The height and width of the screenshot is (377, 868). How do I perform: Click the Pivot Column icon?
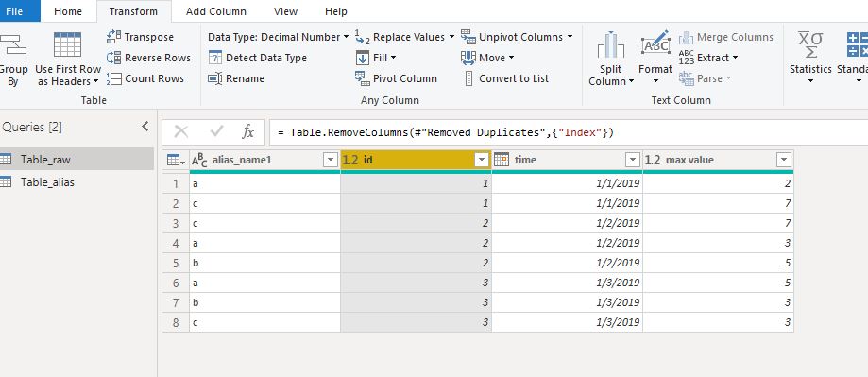(362, 78)
